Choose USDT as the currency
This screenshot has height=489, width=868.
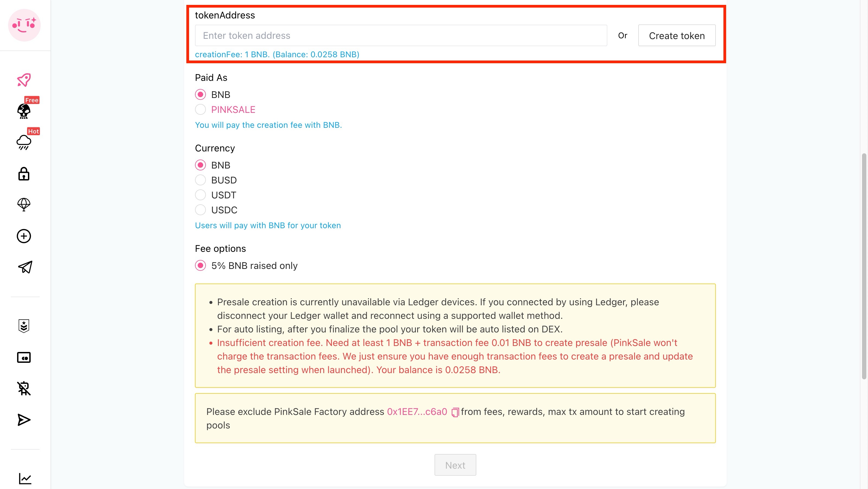200,195
